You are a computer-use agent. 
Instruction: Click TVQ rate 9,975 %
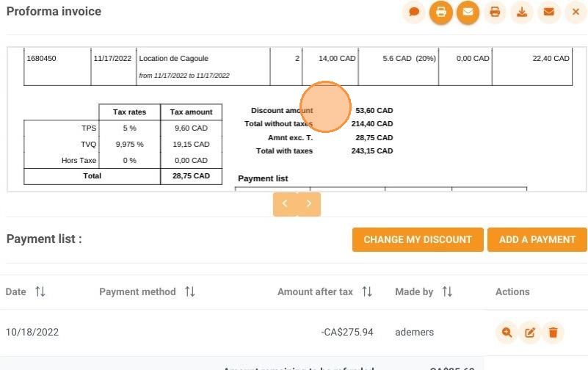pyautogui.click(x=129, y=145)
